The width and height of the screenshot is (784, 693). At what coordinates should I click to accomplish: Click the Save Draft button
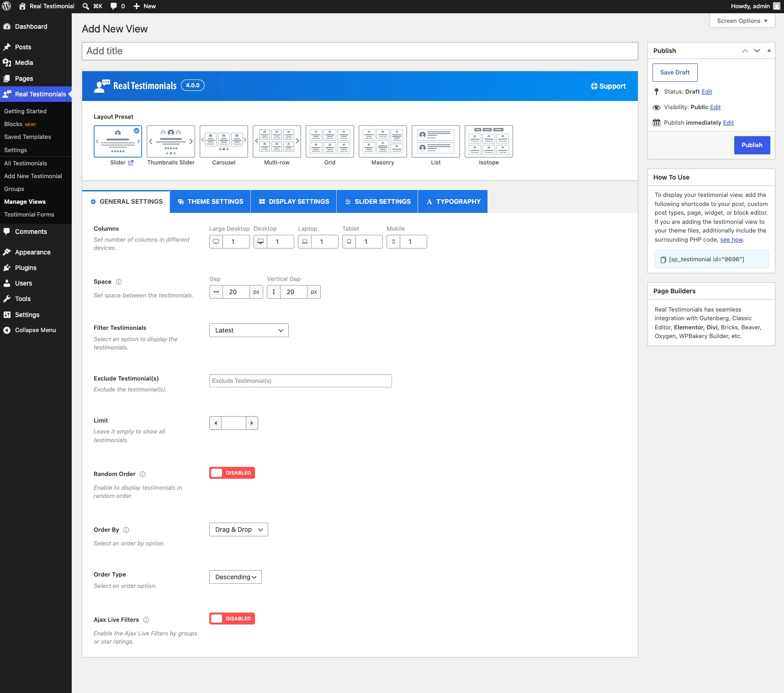tap(675, 73)
